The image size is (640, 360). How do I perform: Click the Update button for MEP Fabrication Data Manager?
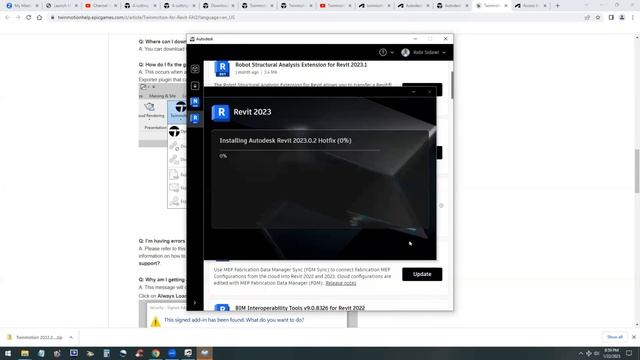[x=422, y=274]
